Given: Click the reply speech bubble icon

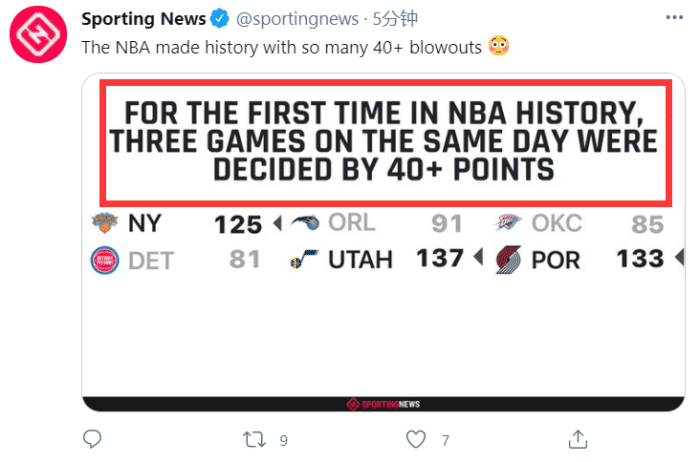Looking at the screenshot, I should pos(92,439).
